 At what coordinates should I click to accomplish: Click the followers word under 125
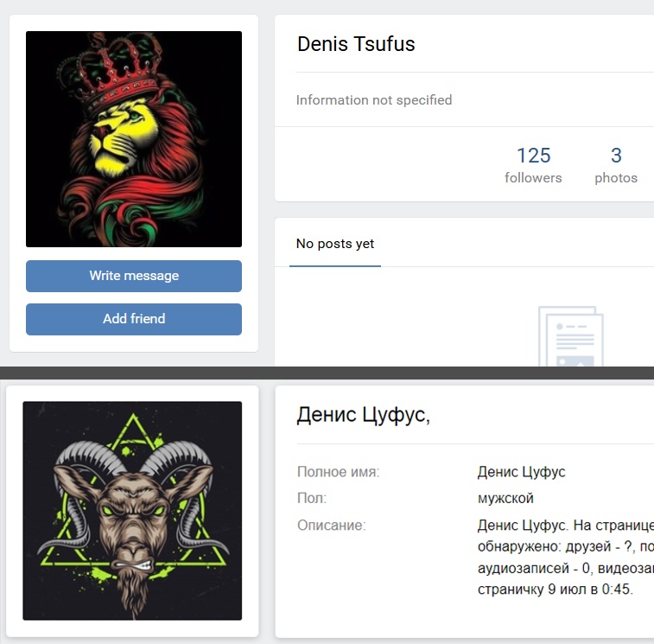pos(533,178)
